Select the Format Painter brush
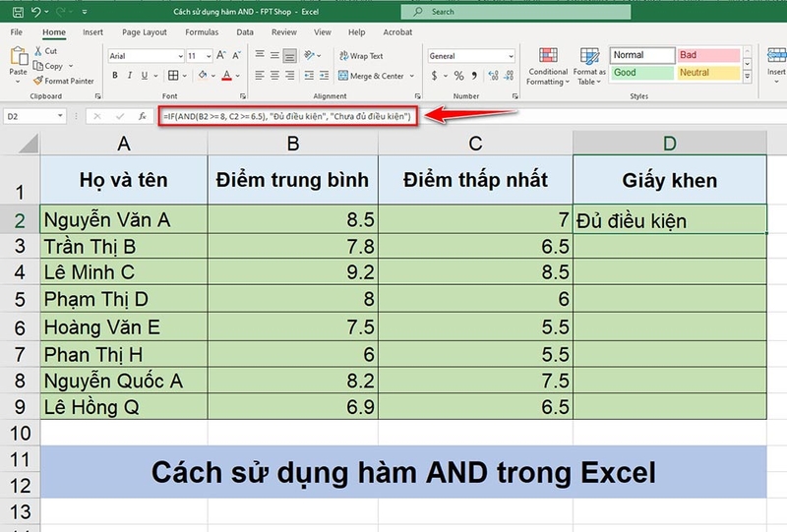Viewport: 787px width, 532px height. pyautogui.click(x=64, y=81)
